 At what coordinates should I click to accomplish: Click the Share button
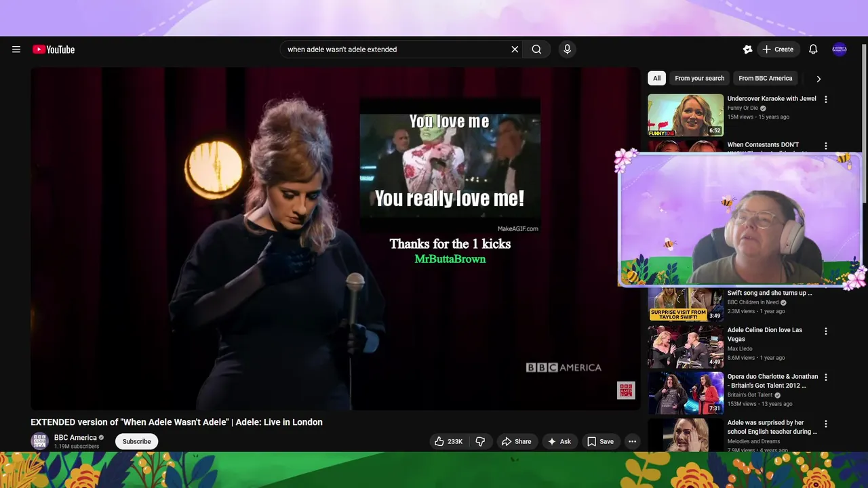(x=517, y=441)
